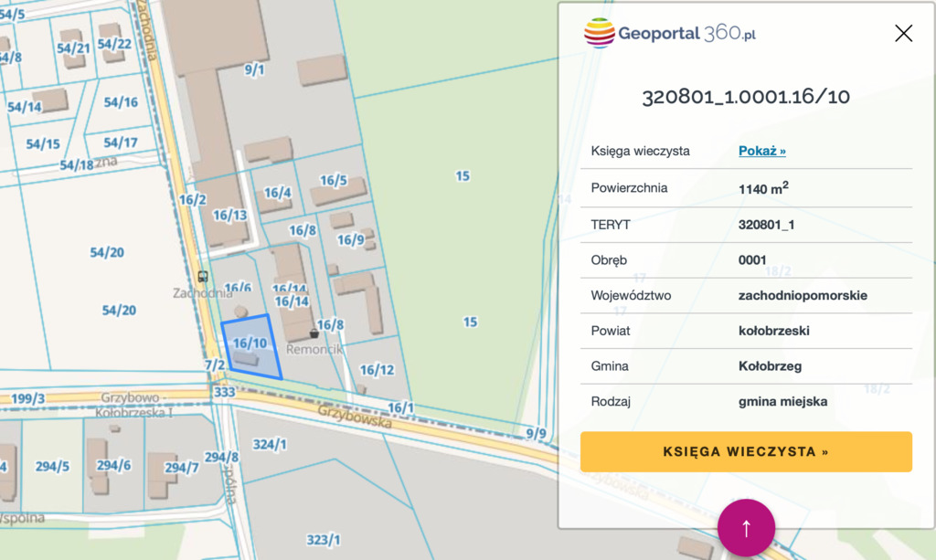936x560 pixels.
Task: Click the Powiat value kołobrzeski
Action: (x=773, y=331)
